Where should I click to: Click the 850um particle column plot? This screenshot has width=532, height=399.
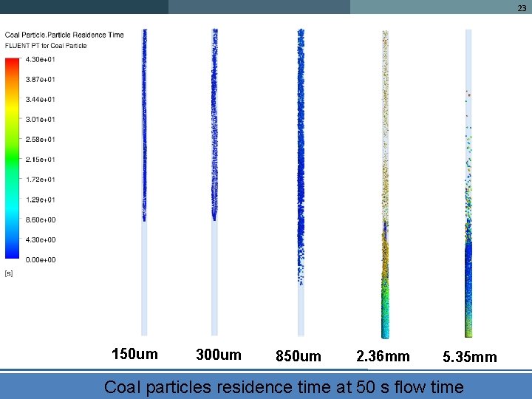click(x=301, y=183)
